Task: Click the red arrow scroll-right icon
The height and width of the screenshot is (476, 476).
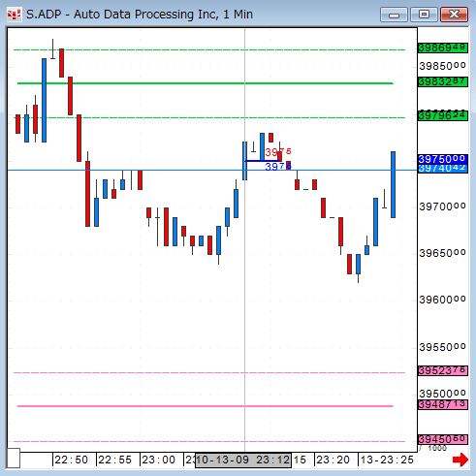Action: pos(460,460)
